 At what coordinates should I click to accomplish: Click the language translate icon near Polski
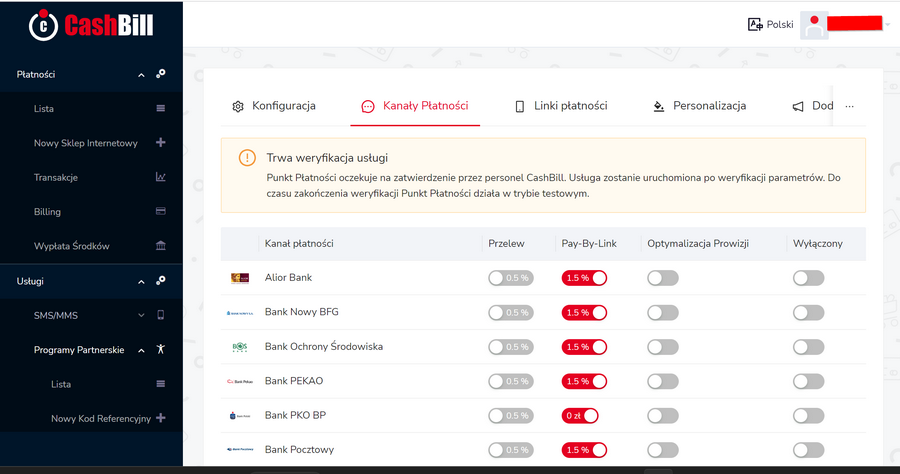(755, 25)
